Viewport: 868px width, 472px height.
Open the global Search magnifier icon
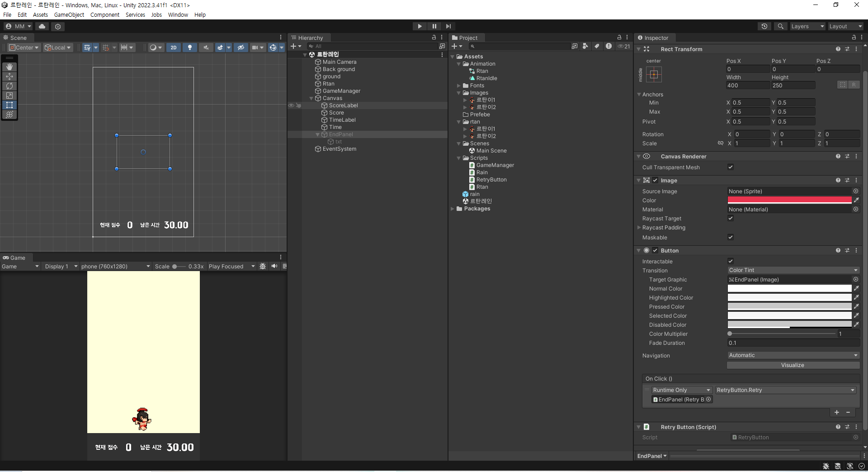pos(780,26)
